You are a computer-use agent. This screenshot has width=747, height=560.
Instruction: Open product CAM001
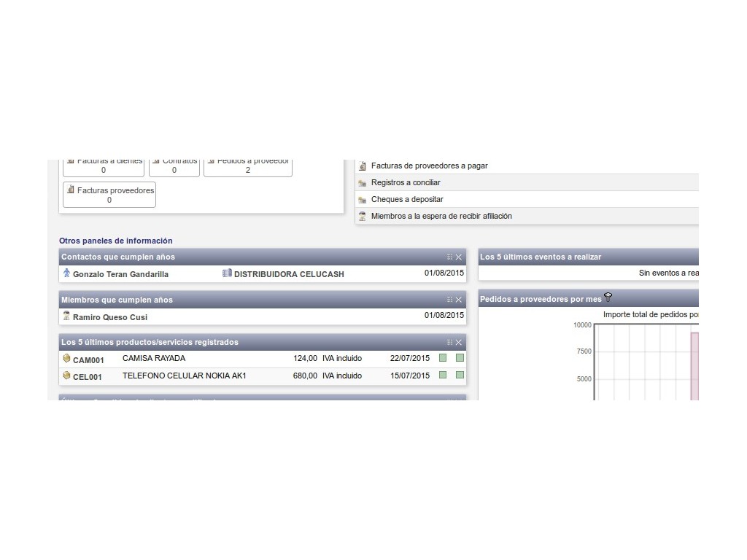[x=88, y=360]
